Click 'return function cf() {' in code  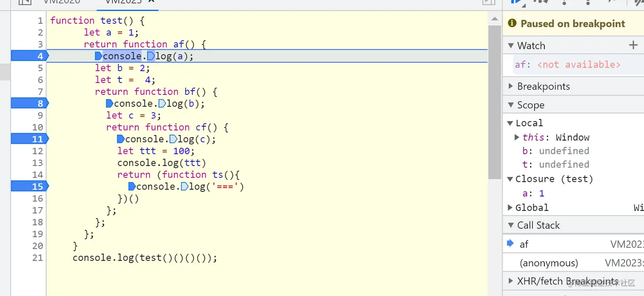coord(167,127)
